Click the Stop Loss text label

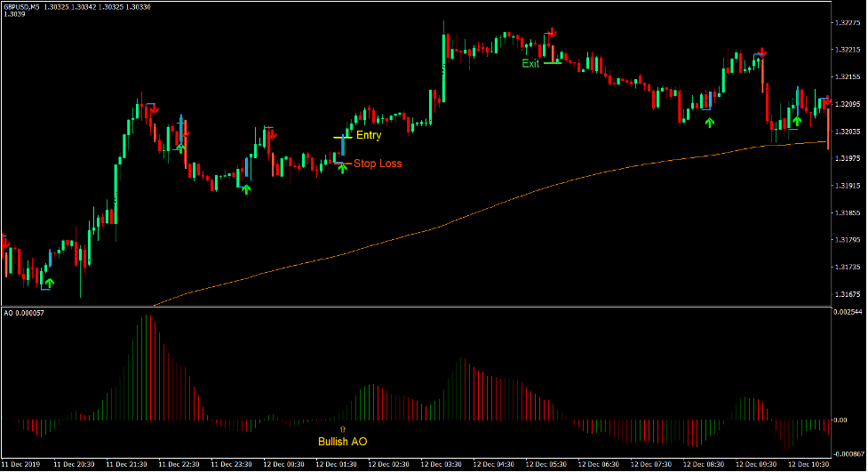378,164
